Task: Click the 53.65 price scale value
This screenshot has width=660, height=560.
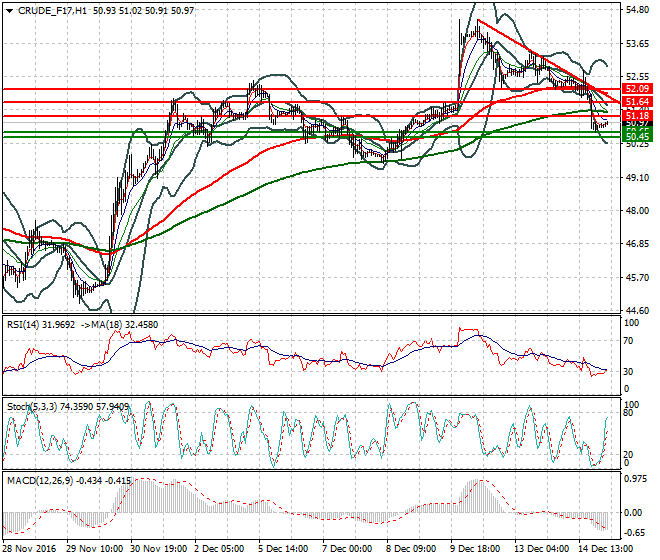Action: pos(638,43)
